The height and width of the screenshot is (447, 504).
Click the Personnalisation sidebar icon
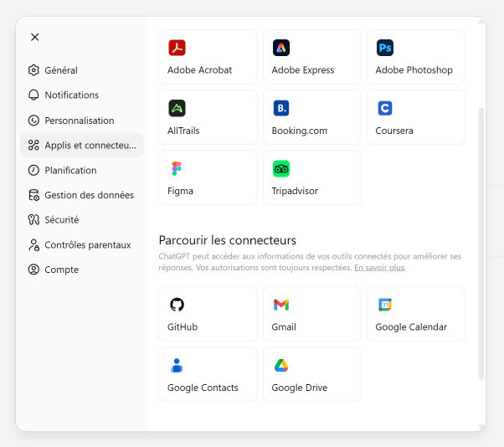(33, 121)
